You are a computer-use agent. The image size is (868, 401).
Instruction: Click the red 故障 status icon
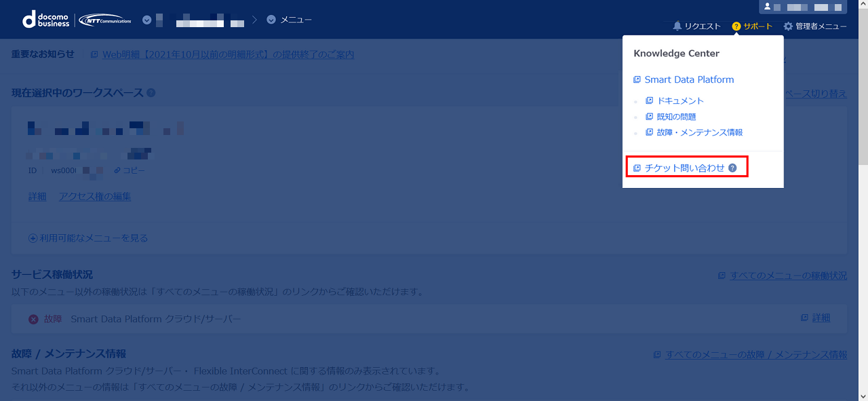click(33, 319)
